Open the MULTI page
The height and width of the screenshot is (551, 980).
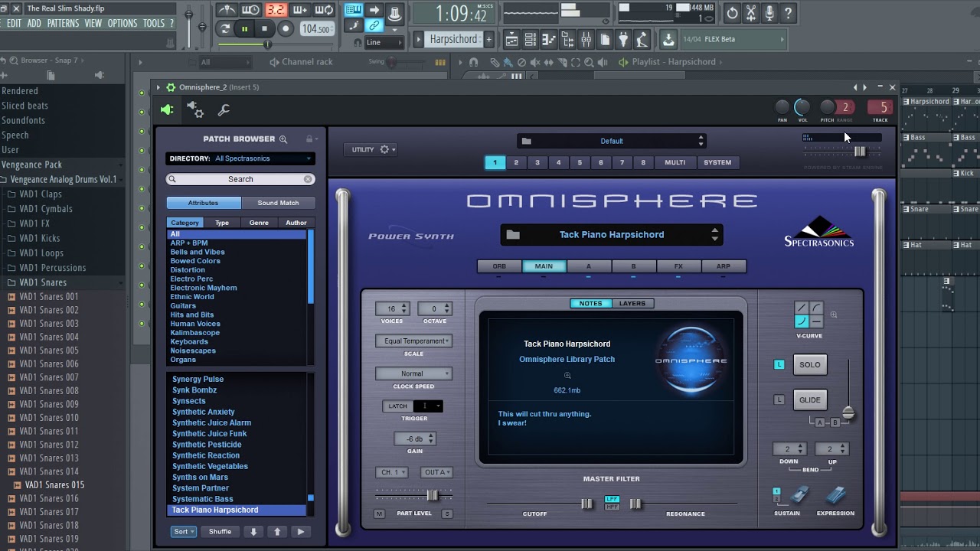pos(675,162)
